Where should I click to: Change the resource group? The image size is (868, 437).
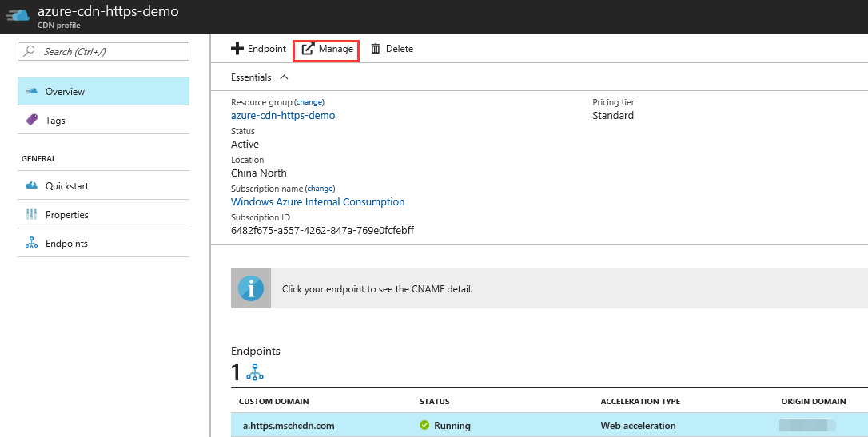(x=310, y=102)
